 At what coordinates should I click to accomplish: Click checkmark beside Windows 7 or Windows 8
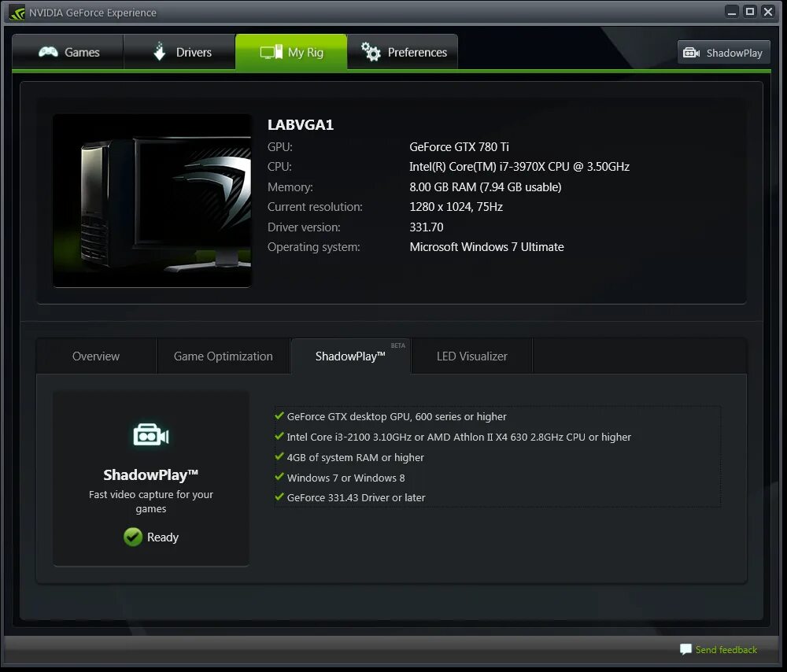pos(279,477)
